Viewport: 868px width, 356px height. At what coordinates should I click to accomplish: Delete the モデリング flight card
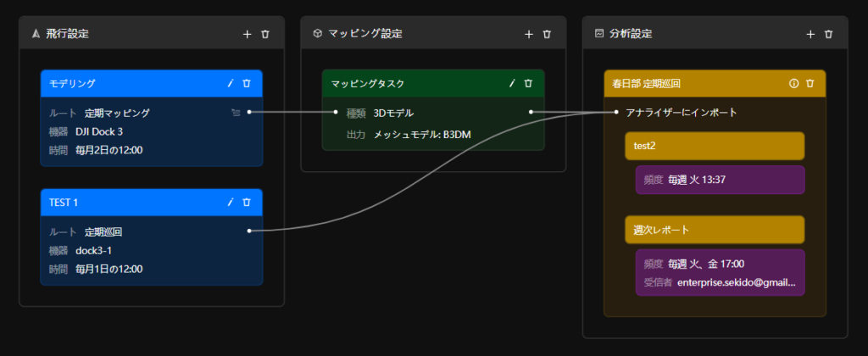tap(247, 83)
